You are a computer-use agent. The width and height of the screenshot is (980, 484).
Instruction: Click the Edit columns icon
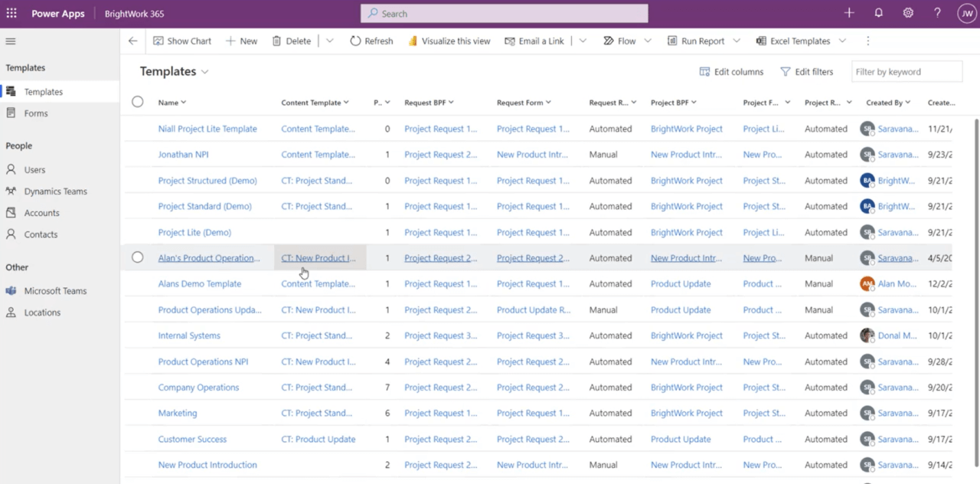pyautogui.click(x=704, y=71)
